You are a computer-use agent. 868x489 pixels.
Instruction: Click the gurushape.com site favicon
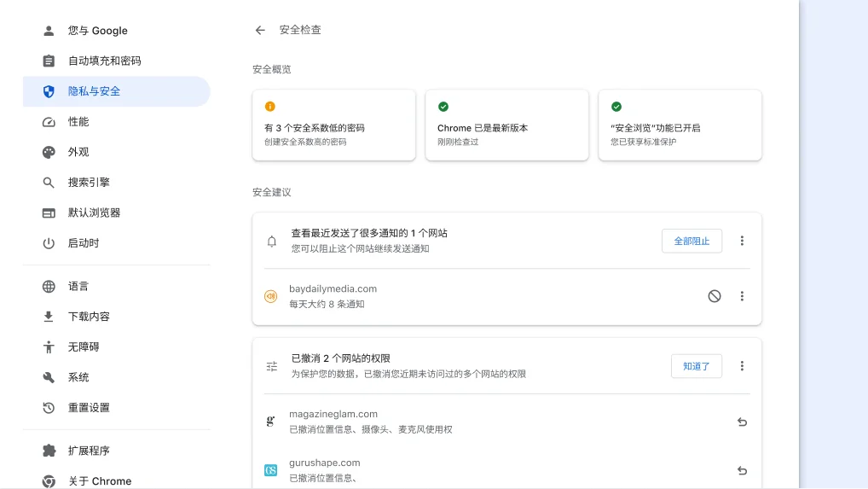tap(271, 470)
